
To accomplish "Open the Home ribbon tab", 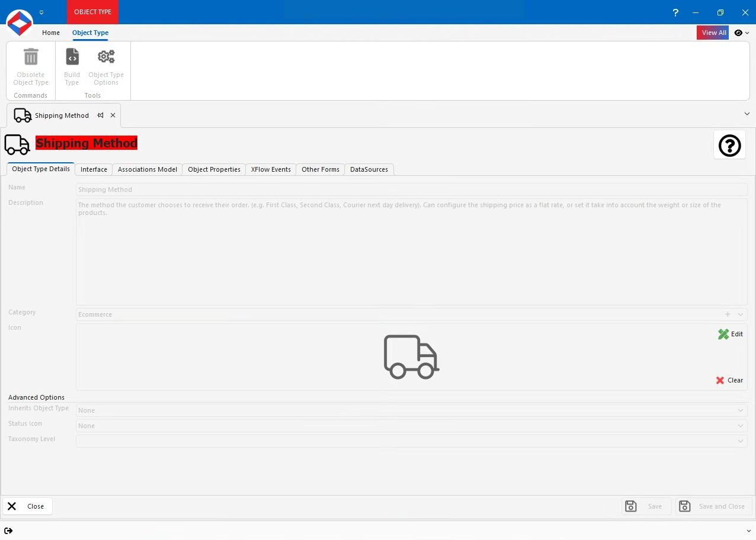I will click(51, 33).
